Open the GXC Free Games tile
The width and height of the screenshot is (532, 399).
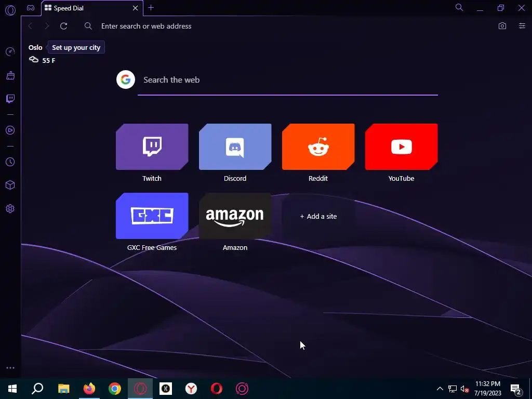tap(152, 216)
